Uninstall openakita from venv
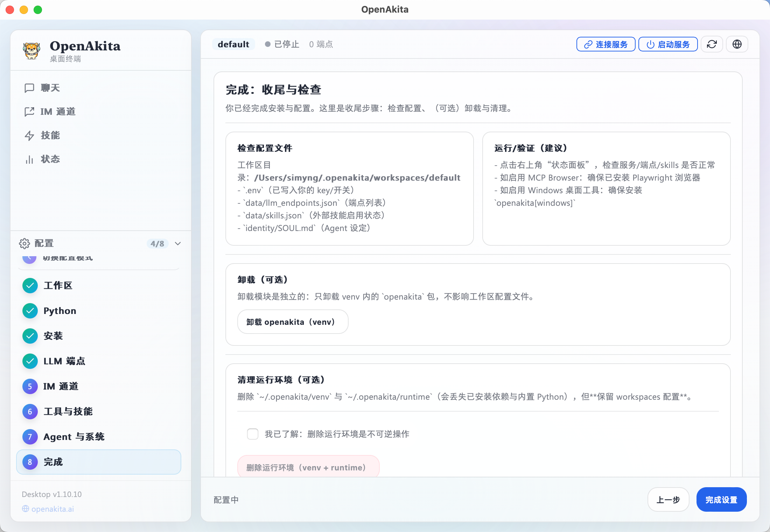 point(293,322)
